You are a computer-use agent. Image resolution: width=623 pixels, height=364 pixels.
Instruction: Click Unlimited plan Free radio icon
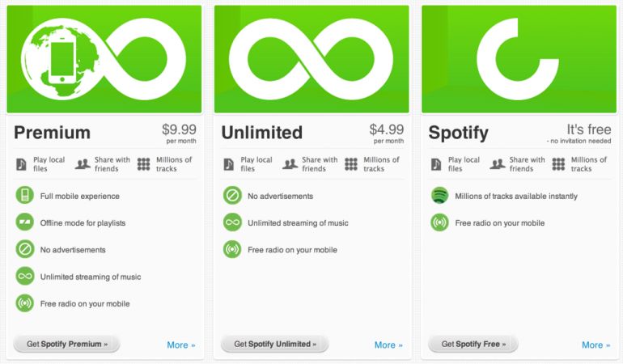pyautogui.click(x=232, y=249)
